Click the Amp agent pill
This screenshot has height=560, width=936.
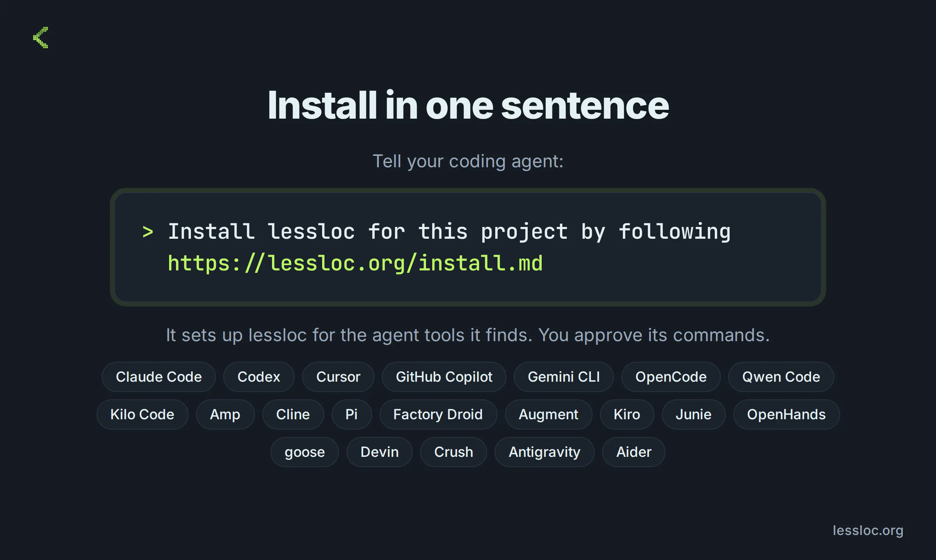click(x=225, y=414)
